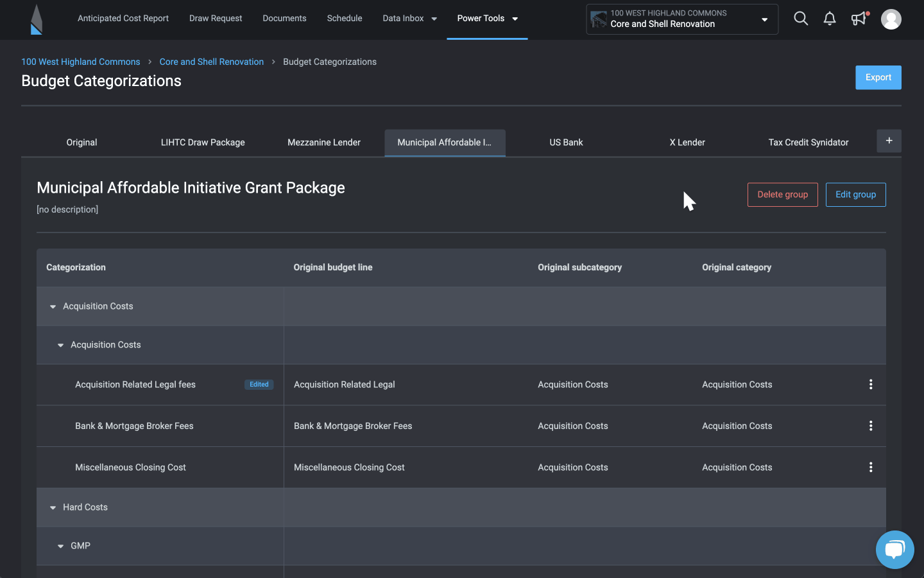
Task: Open options menu for Bank & Mortgage Broker Fees
Action: click(x=871, y=426)
